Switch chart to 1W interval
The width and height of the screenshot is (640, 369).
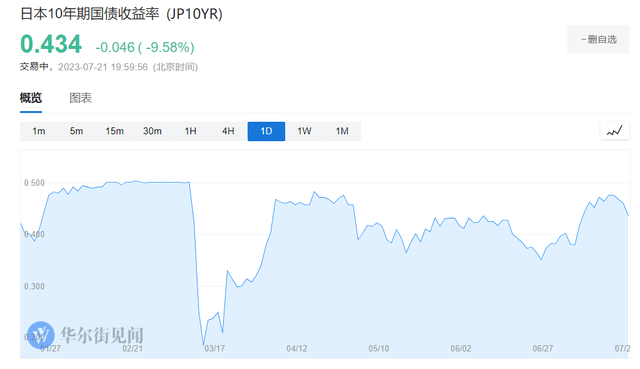coord(304,131)
